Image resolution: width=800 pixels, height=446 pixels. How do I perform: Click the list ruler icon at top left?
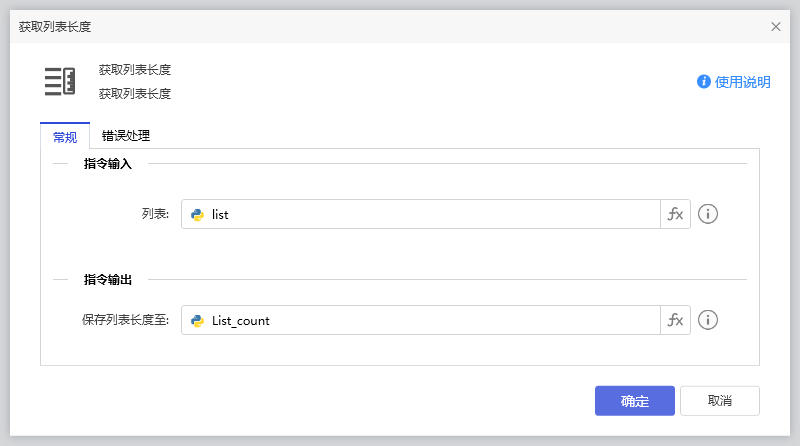click(x=60, y=81)
